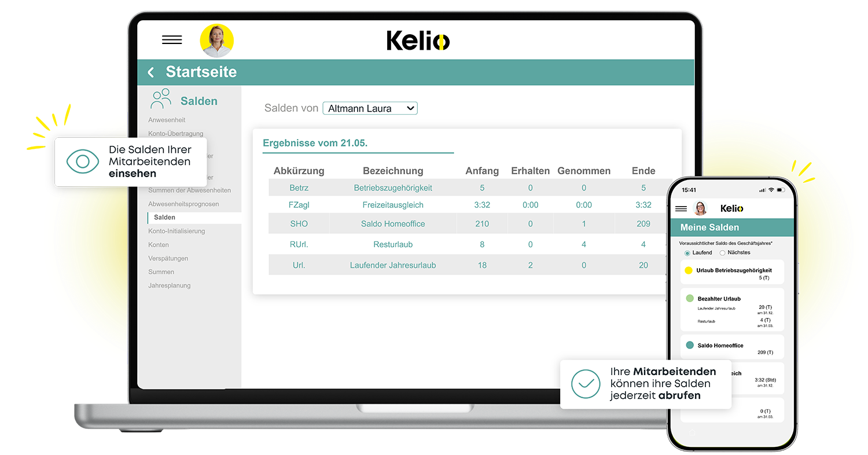Tap the phone battery indicator
868x455 pixels.
click(x=781, y=190)
